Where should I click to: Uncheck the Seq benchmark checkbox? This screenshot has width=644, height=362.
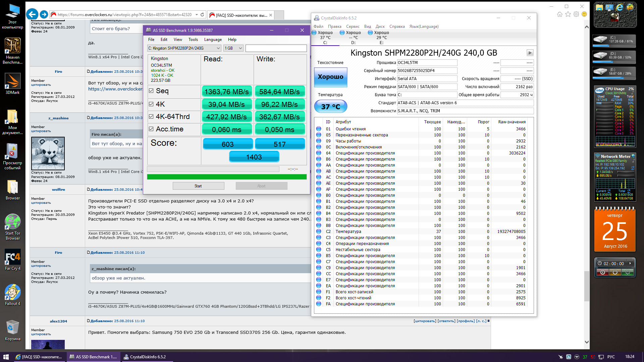(x=151, y=91)
